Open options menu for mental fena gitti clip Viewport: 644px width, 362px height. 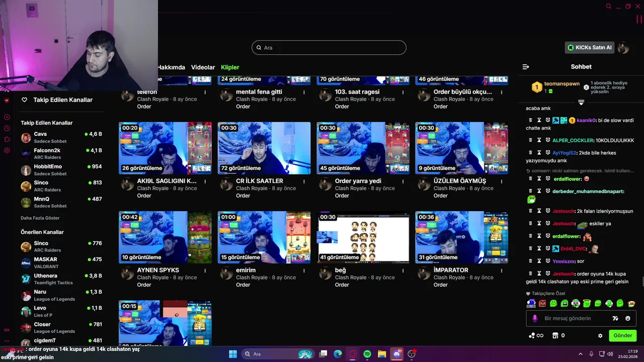pos(304,92)
